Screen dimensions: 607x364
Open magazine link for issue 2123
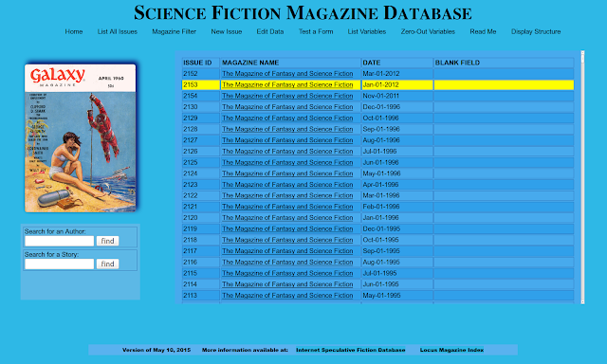coord(287,185)
